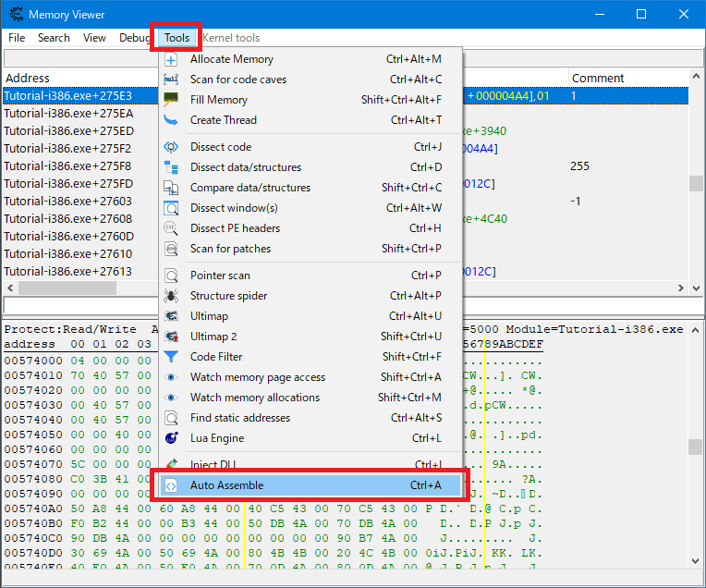The image size is (706, 588).
Task: Select Watch memory allocations
Action: (310, 398)
